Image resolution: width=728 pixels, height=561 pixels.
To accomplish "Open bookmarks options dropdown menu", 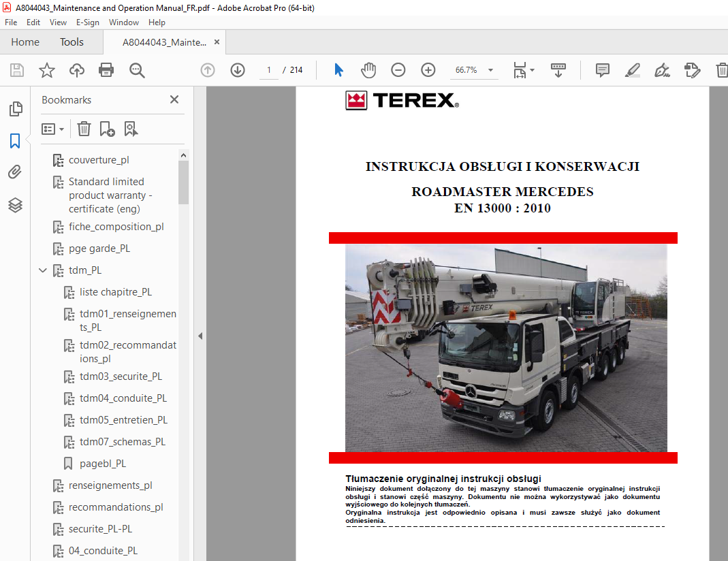I will 52,129.
